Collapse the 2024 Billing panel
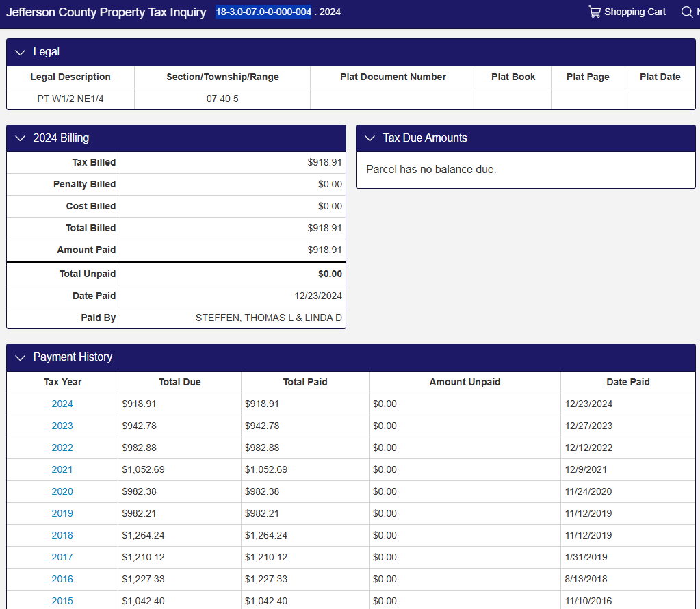 [x=20, y=138]
